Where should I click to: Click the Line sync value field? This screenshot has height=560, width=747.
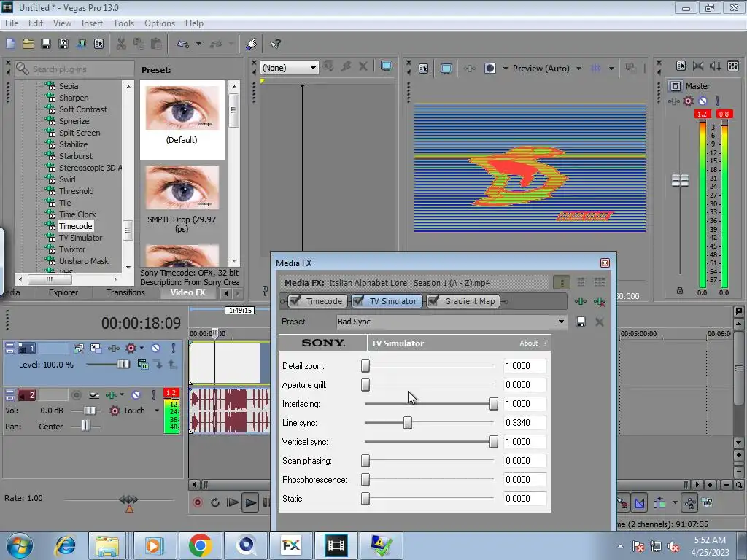(525, 423)
